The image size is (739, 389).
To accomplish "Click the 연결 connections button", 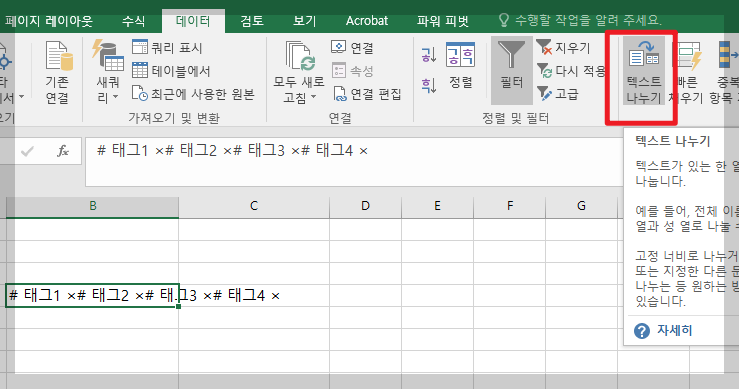I will pyautogui.click(x=353, y=48).
